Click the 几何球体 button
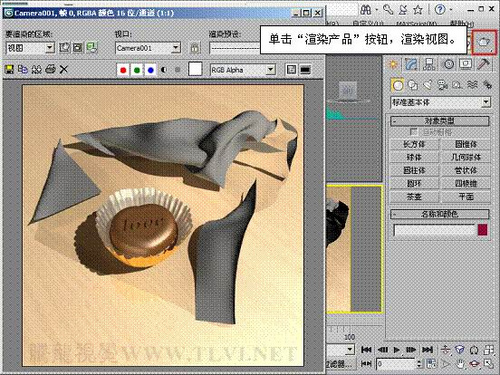The width and height of the screenshot is (500, 375). (466, 157)
